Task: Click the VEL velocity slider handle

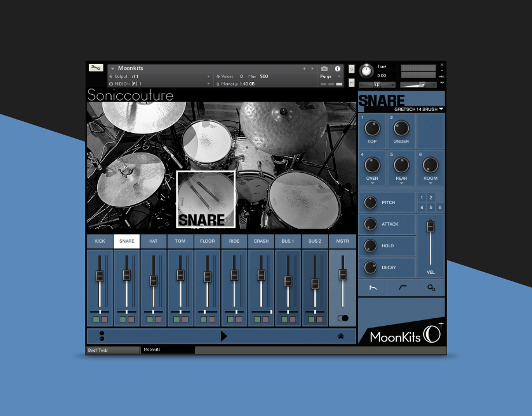Action: (x=430, y=226)
